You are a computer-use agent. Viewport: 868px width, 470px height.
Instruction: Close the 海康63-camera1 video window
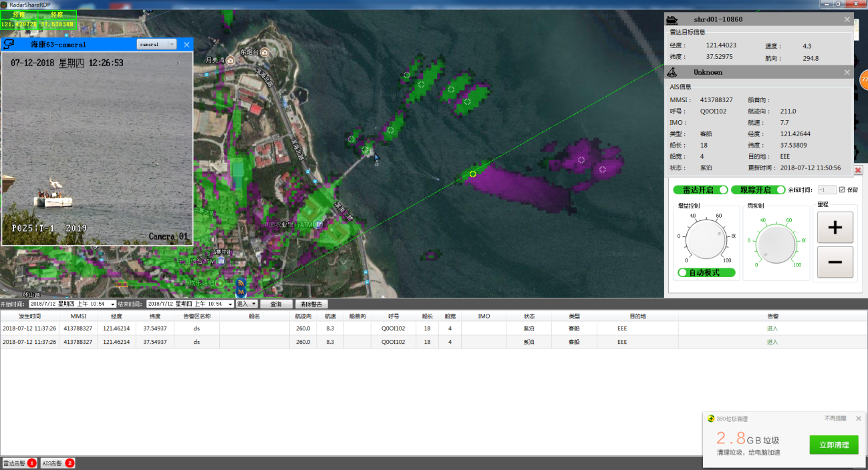tap(186, 45)
